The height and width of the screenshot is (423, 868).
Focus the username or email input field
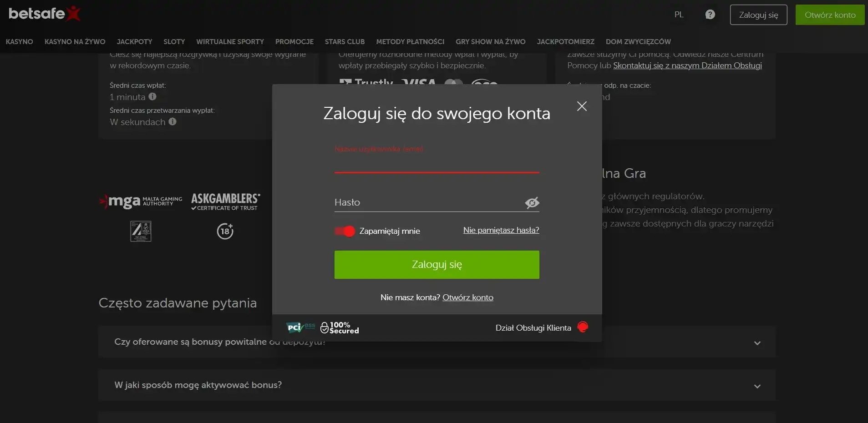point(437,163)
